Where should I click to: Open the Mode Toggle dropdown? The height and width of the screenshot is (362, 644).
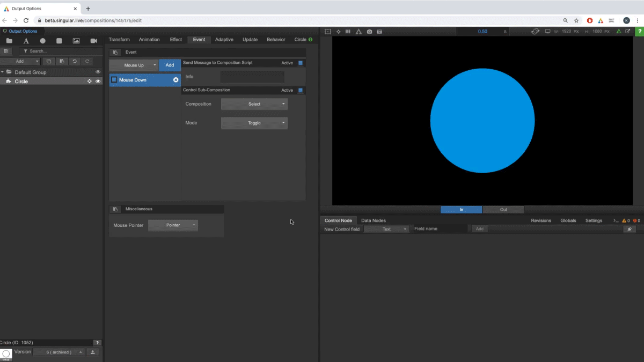pyautogui.click(x=254, y=123)
